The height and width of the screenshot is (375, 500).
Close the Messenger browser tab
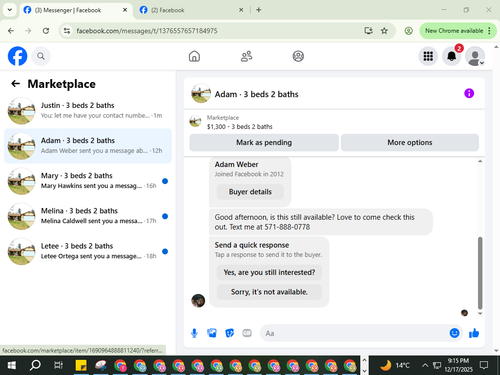125,10
